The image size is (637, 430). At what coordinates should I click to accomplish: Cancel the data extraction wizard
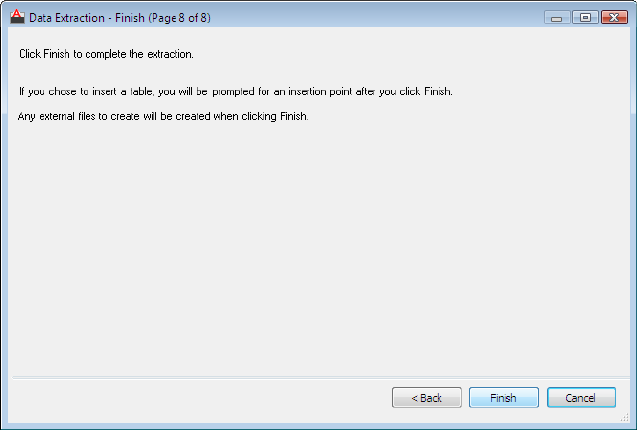click(x=581, y=398)
